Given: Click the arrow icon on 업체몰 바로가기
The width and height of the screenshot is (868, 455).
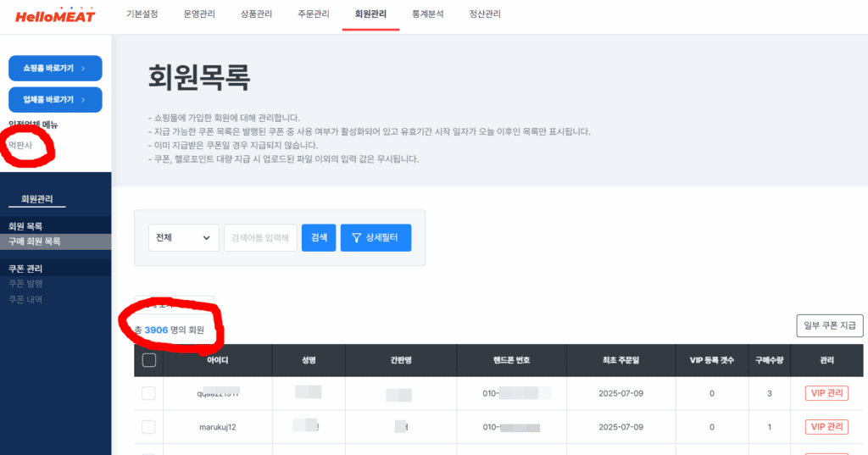Looking at the screenshot, I should pyautogui.click(x=83, y=100).
